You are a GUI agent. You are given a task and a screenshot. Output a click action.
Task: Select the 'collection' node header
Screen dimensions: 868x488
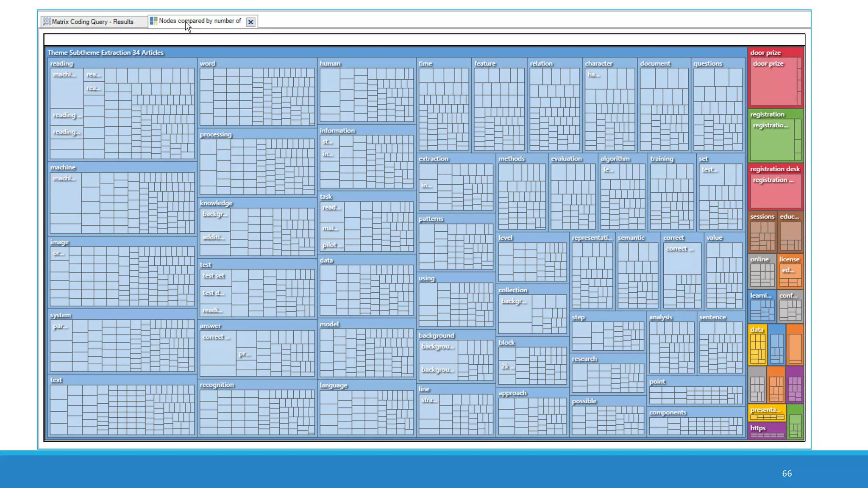pos(513,290)
